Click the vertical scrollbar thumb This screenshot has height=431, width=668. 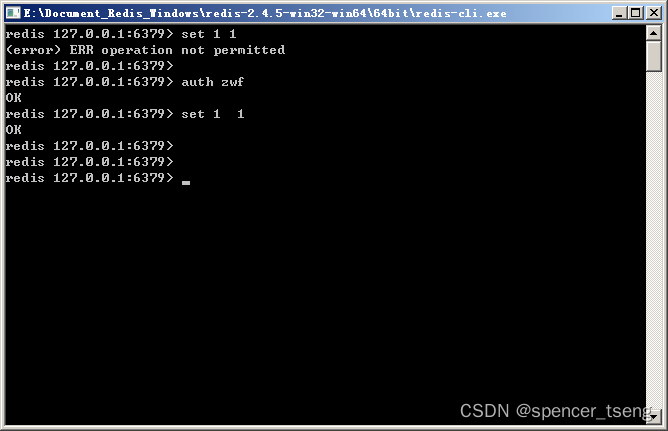(x=654, y=56)
